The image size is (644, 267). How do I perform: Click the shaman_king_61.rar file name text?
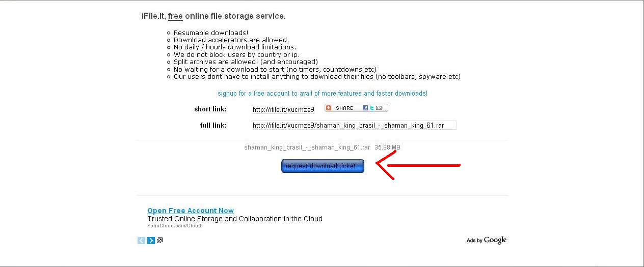coord(307,147)
